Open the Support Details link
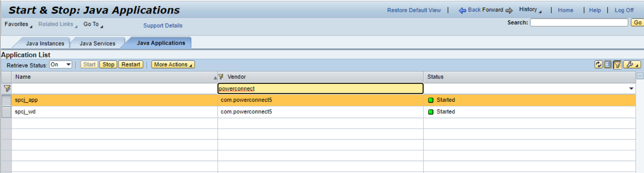Screen dimensions: 644x173 tap(163, 26)
